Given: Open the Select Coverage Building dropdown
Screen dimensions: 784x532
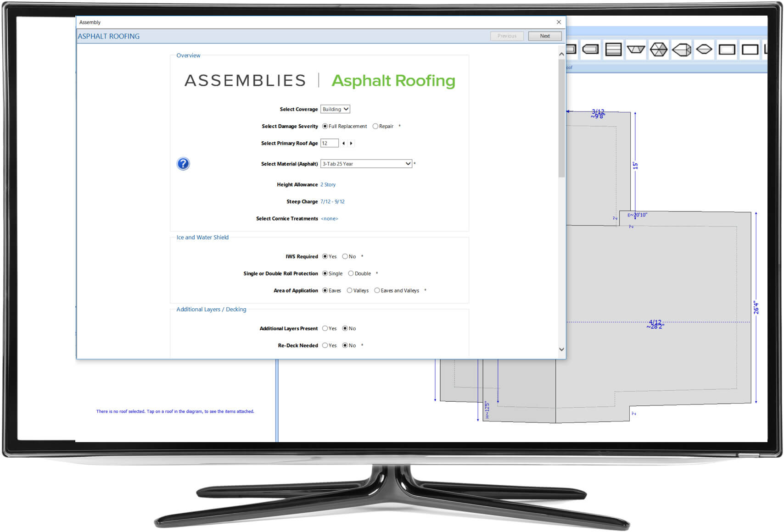Looking at the screenshot, I should click(335, 109).
